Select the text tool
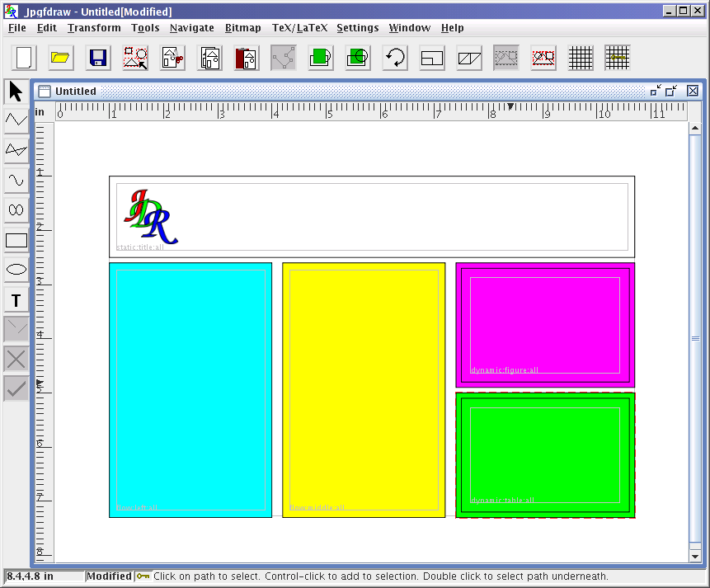Image resolution: width=710 pixels, height=588 pixels. (15, 299)
